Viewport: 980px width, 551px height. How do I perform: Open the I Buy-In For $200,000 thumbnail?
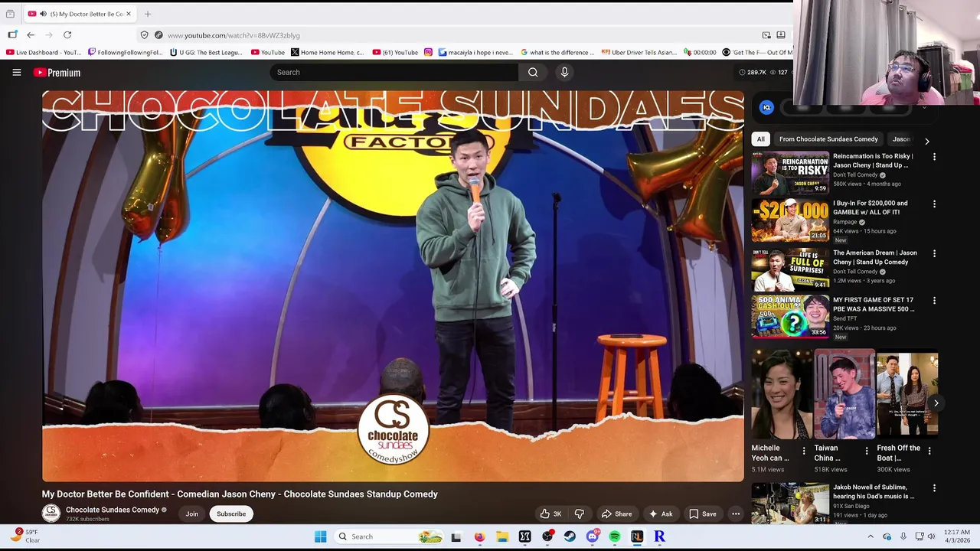tap(790, 220)
